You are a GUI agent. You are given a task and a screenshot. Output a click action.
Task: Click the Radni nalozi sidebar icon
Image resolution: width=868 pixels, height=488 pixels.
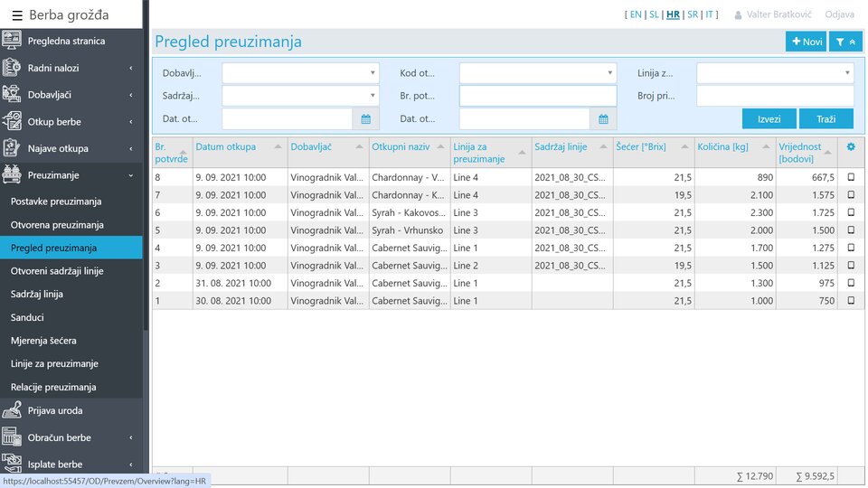(x=12, y=68)
